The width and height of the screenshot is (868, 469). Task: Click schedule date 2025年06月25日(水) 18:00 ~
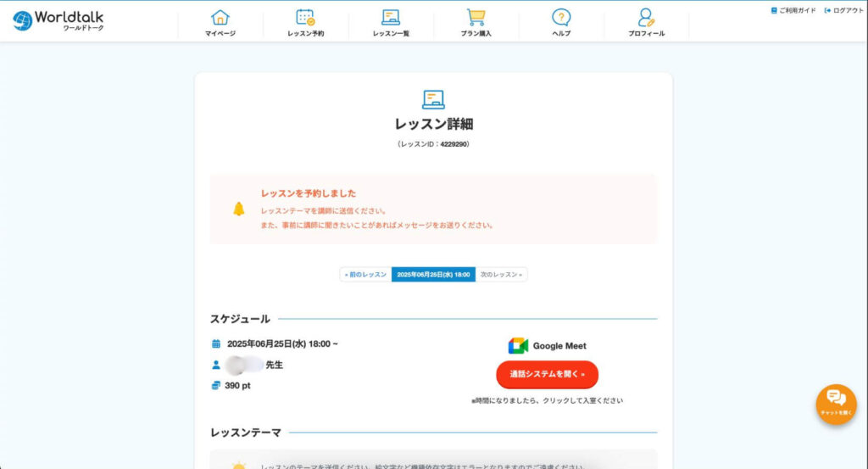282,343
